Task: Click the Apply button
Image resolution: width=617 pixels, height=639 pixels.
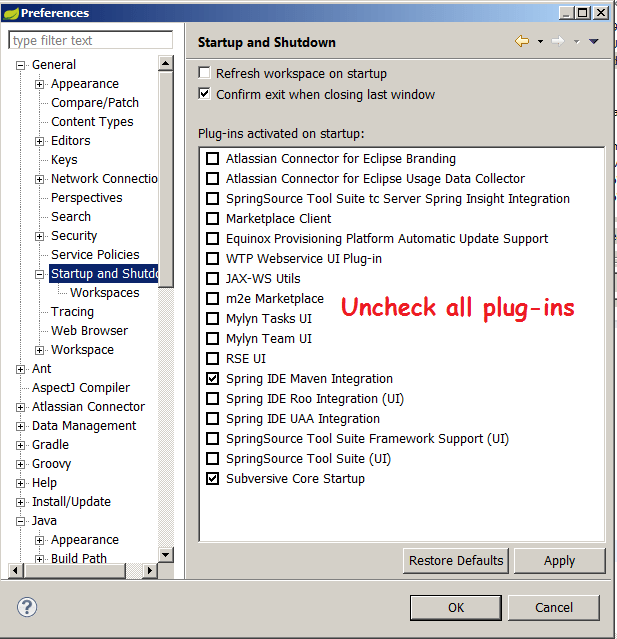Action: coord(560,561)
